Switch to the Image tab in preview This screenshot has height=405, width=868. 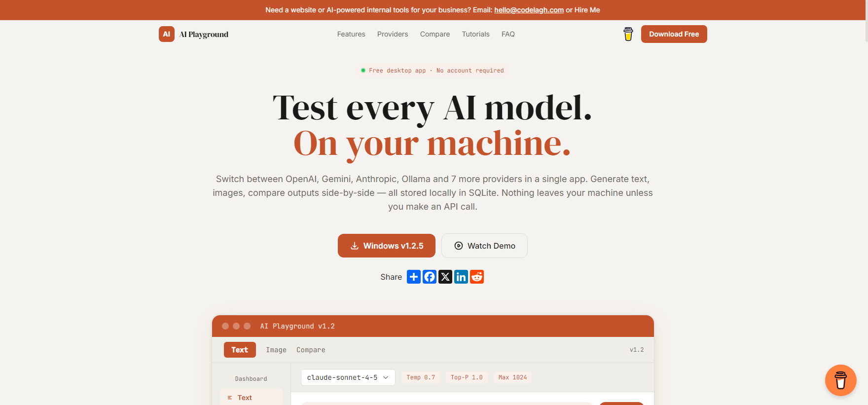pyautogui.click(x=276, y=350)
